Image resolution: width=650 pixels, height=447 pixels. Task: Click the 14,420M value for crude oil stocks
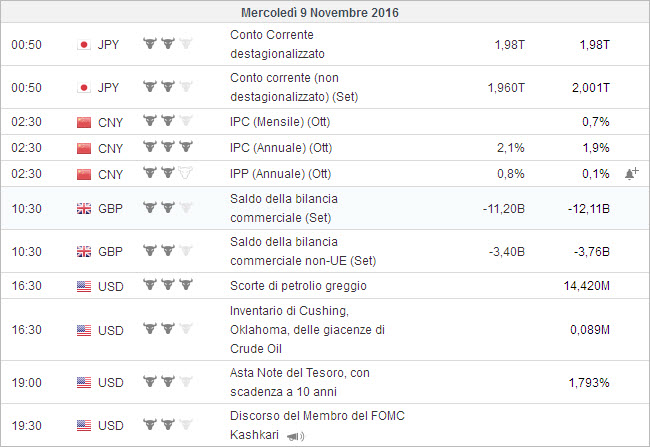coord(587,286)
